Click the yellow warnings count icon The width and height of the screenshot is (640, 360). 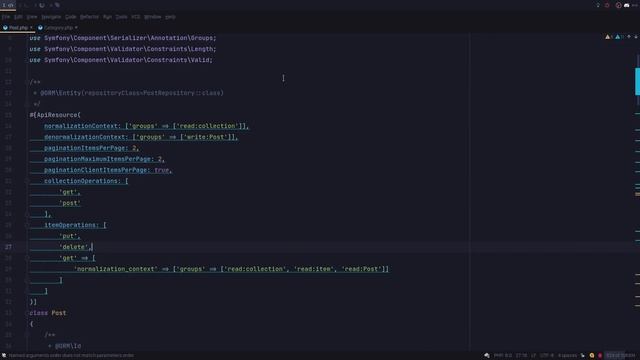point(608,37)
